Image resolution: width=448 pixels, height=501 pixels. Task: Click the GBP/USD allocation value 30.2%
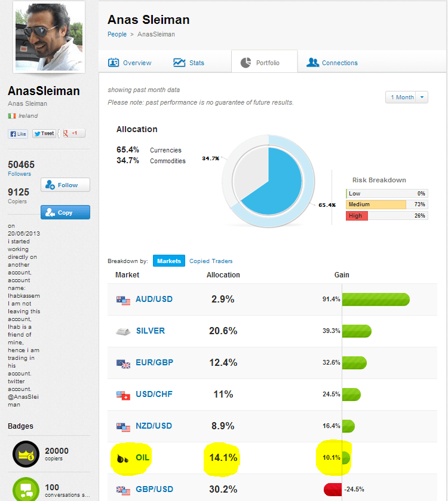[223, 489]
